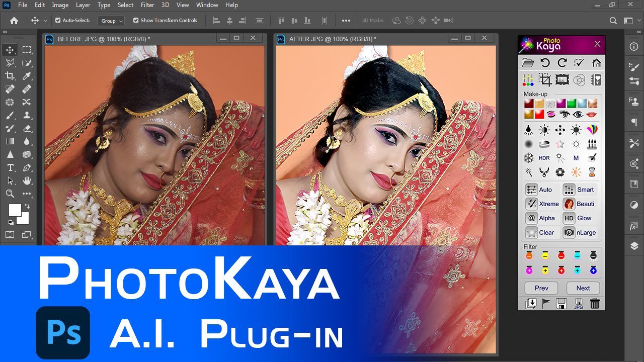Screen dimensions: 644x362
Task: Click the Beauti button
Action: [580, 204]
